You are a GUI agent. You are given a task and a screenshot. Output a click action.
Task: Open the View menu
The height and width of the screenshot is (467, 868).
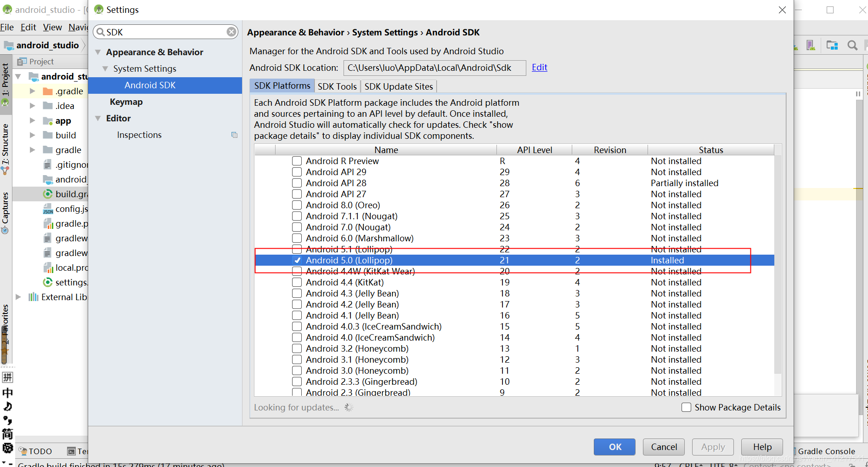point(52,28)
